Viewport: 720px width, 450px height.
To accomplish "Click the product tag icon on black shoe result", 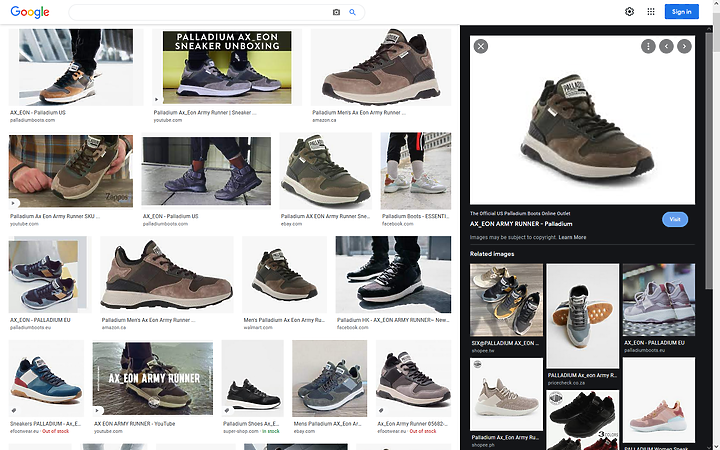I will 227,411.
